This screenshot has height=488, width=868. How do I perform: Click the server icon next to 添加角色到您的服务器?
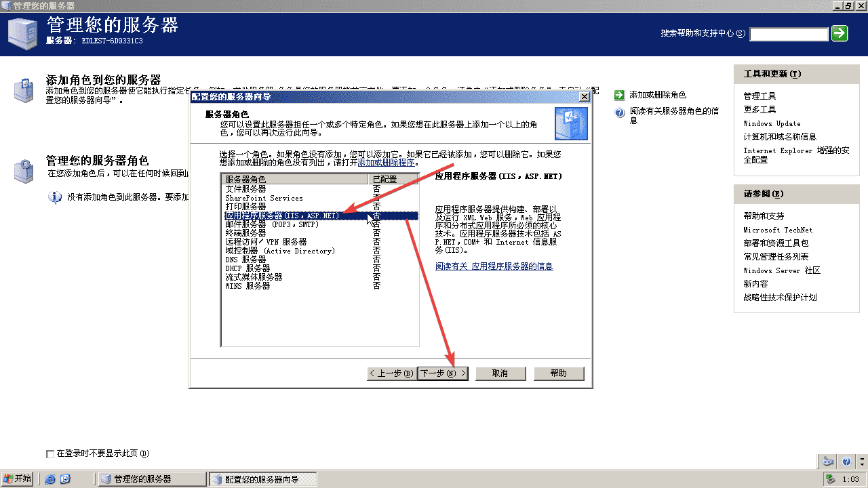tap(24, 90)
